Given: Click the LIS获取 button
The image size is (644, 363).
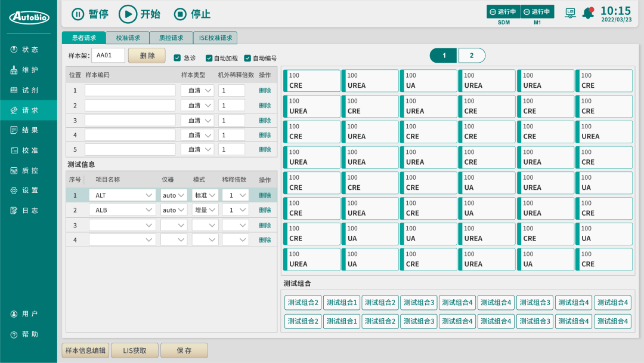Looking at the screenshot, I should [134, 350].
